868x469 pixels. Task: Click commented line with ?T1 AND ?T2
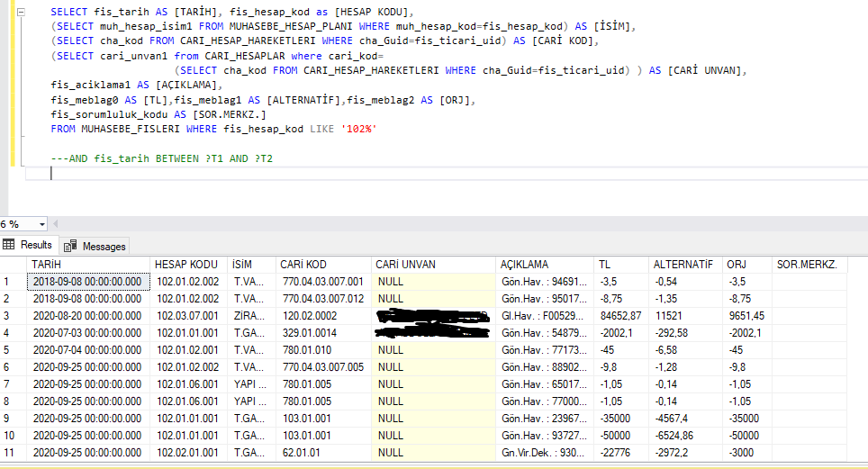162,159
